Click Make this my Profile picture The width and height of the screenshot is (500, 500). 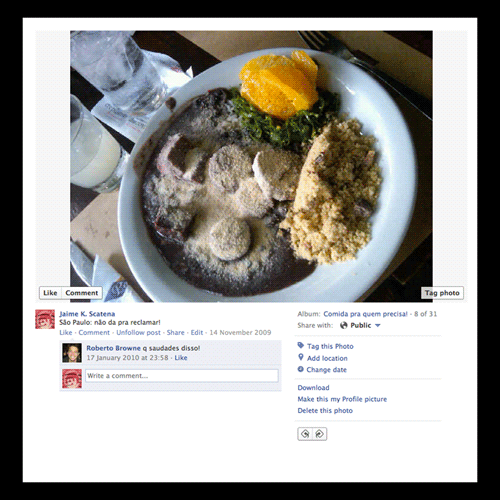coord(342,399)
